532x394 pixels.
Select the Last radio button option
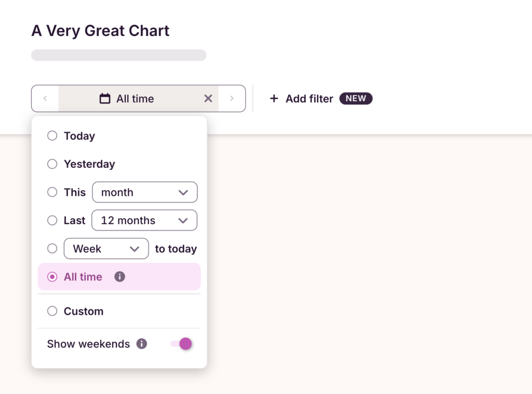click(x=52, y=220)
